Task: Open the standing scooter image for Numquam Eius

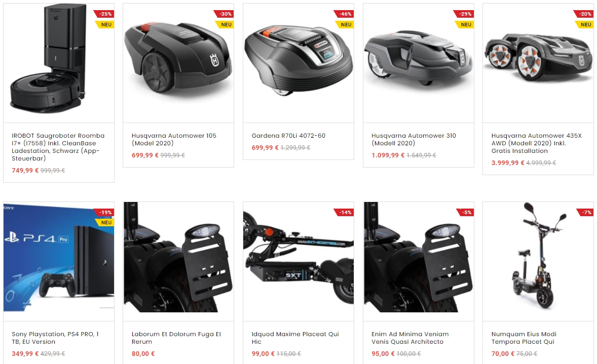Action: click(538, 261)
